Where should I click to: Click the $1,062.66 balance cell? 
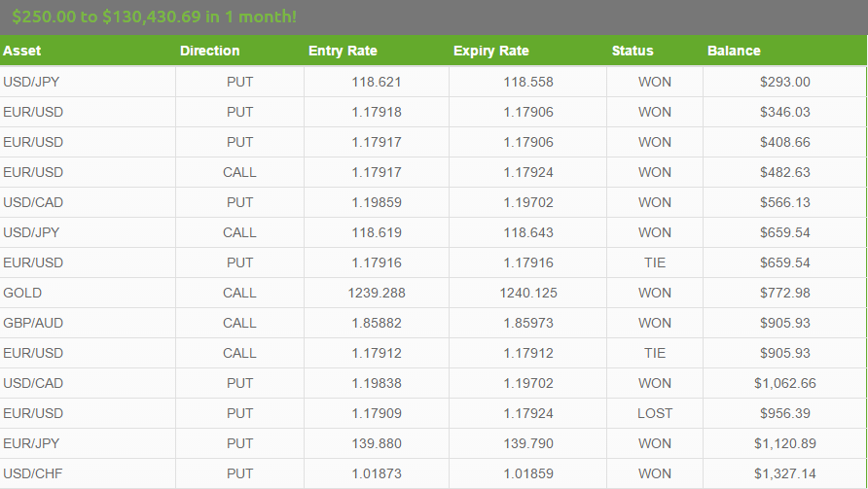pyautogui.click(x=784, y=383)
